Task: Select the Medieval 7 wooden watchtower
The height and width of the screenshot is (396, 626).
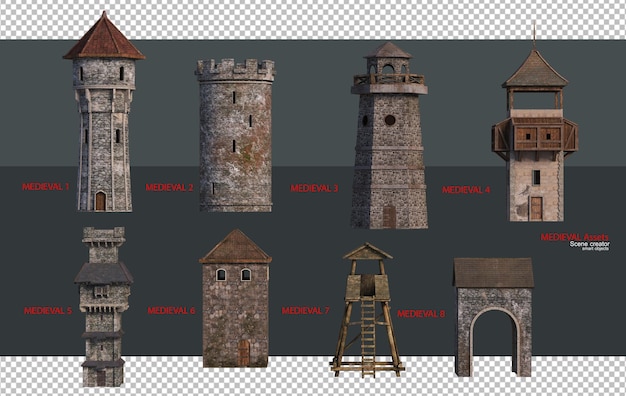Action: [x=367, y=310]
